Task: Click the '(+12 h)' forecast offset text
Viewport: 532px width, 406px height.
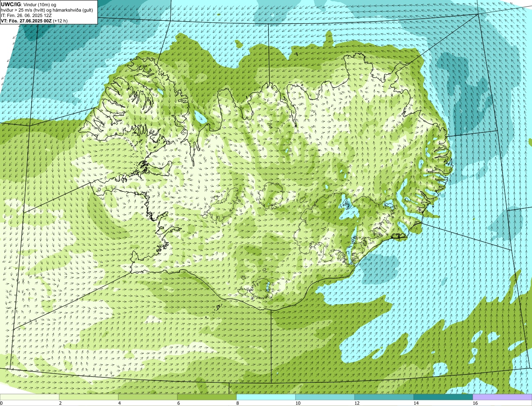Action: click(60, 20)
